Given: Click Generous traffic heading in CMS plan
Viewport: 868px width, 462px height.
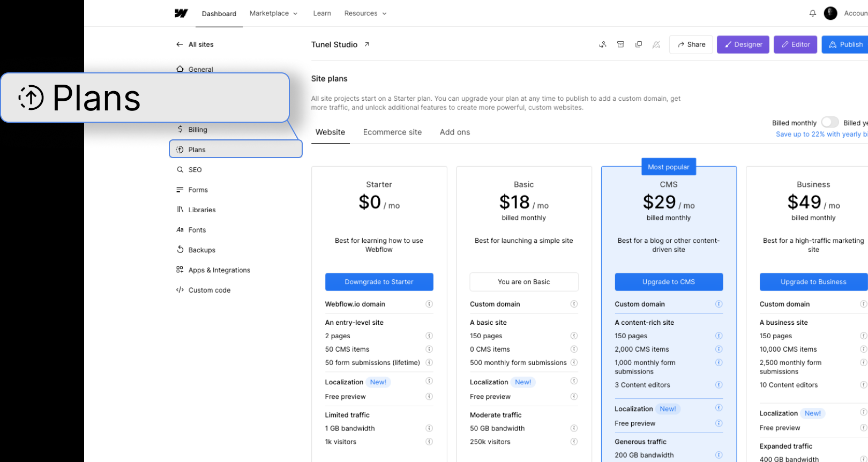Looking at the screenshot, I should [x=641, y=442].
